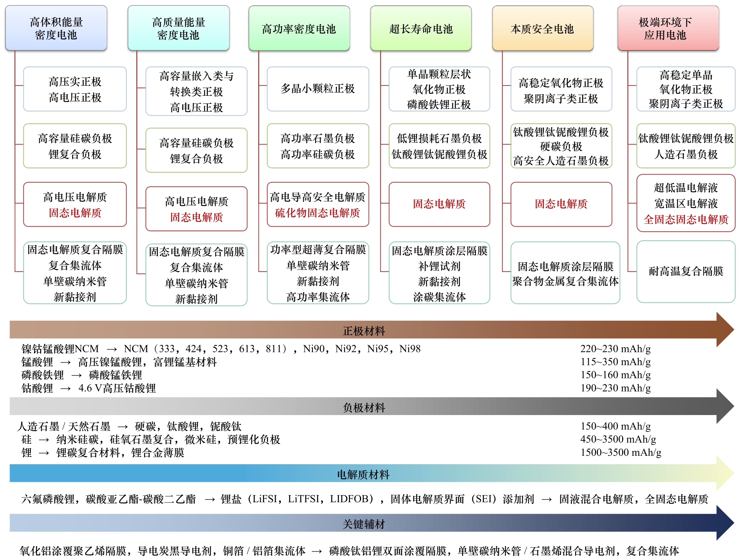The height and width of the screenshot is (560, 740).
Task: Select the 耐高温复合隔膜 box
Action: pos(686,271)
